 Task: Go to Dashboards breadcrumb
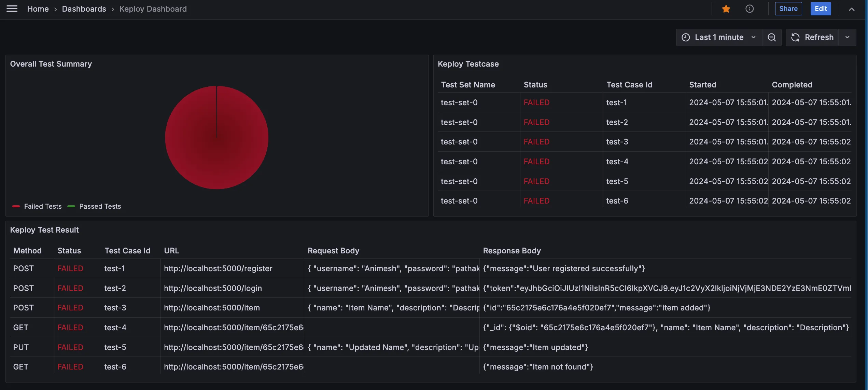[x=84, y=9]
